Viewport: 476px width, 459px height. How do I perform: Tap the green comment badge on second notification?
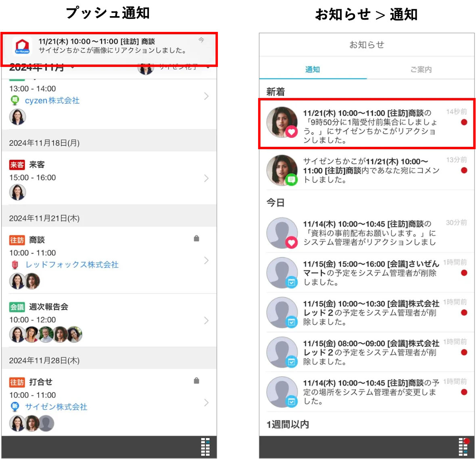(x=291, y=180)
